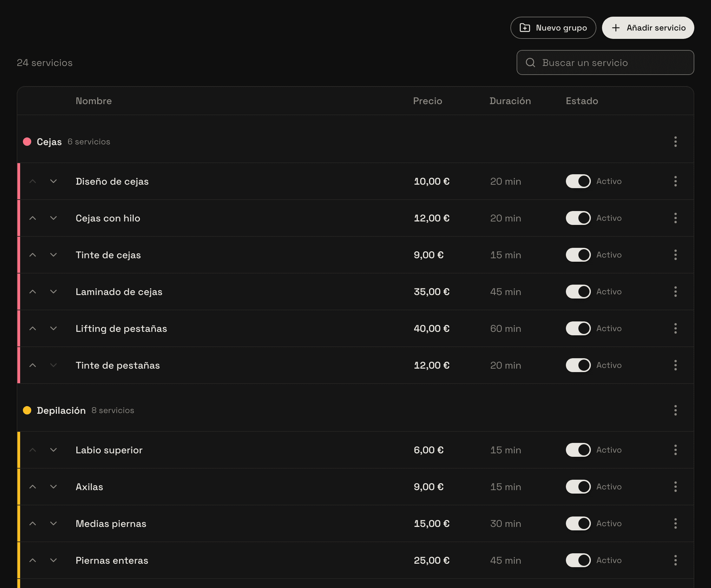This screenshot has width=711, height=588.
Task: Create a Nuevo grupo
Action: pos(553,28)
